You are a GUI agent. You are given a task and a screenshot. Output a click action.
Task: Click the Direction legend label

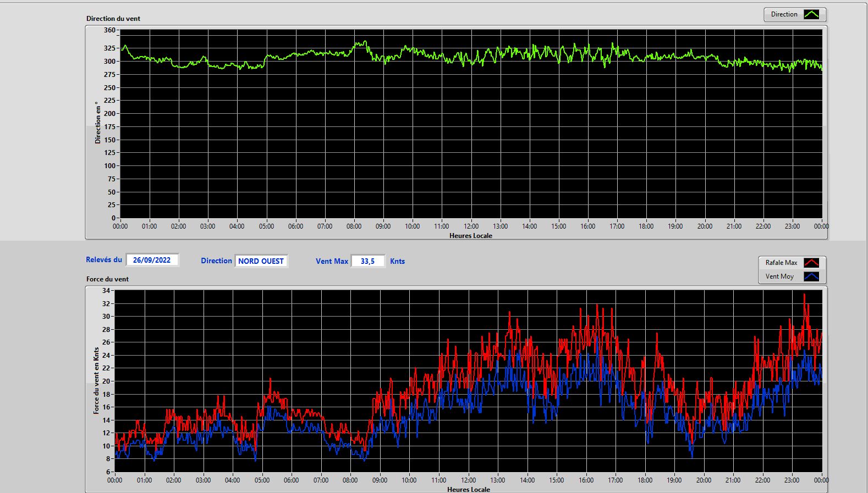784,14
